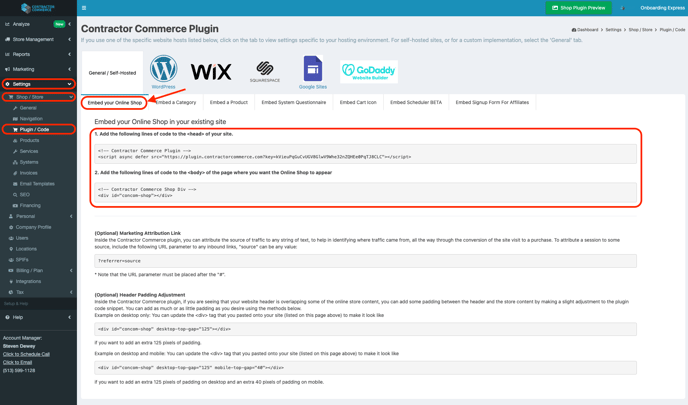
Task: Click the Contractor Commerce logo
Action: click(x=38, y=8)
